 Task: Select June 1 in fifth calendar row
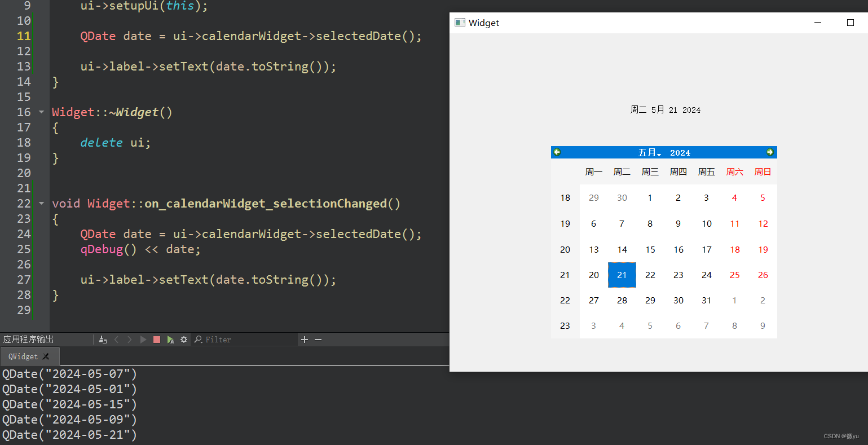[x=735, y=301]
